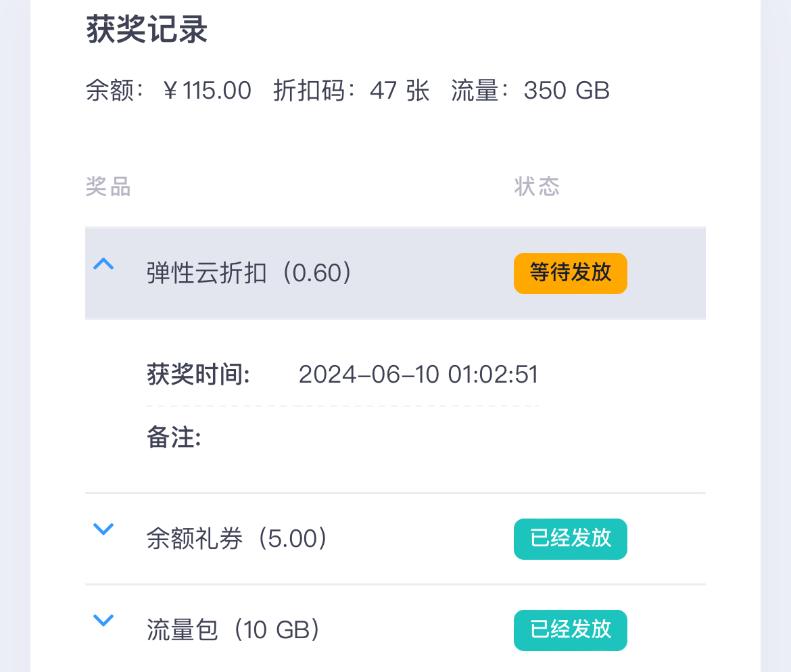Screen dimensions: 791x672
Task: Click the 余额 ¥115.00 summary text
Action: coord(168,91)
